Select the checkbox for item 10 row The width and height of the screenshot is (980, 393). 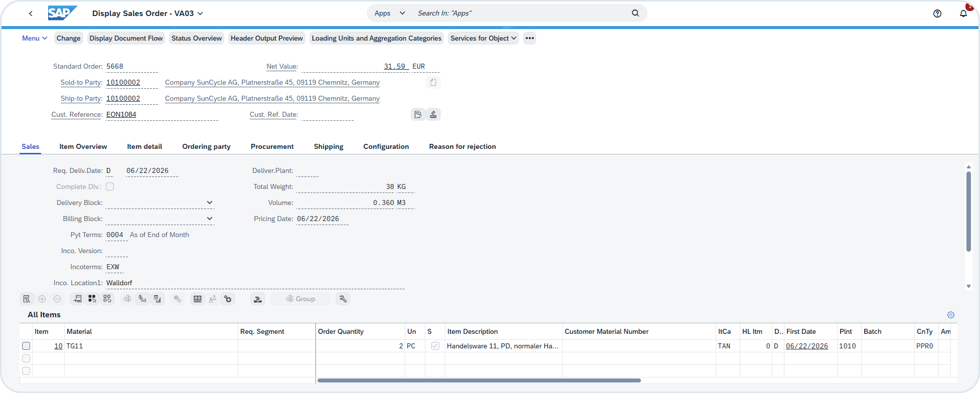26,346
